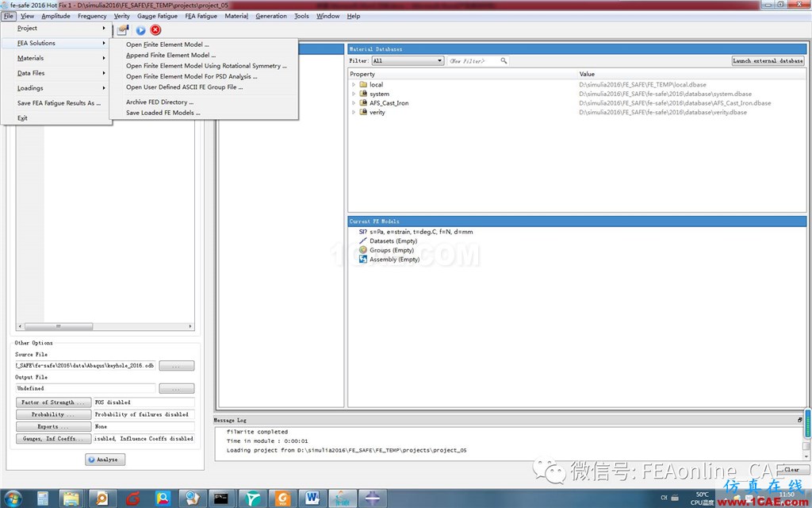Click the Source File path field

(x=86, y=365)
